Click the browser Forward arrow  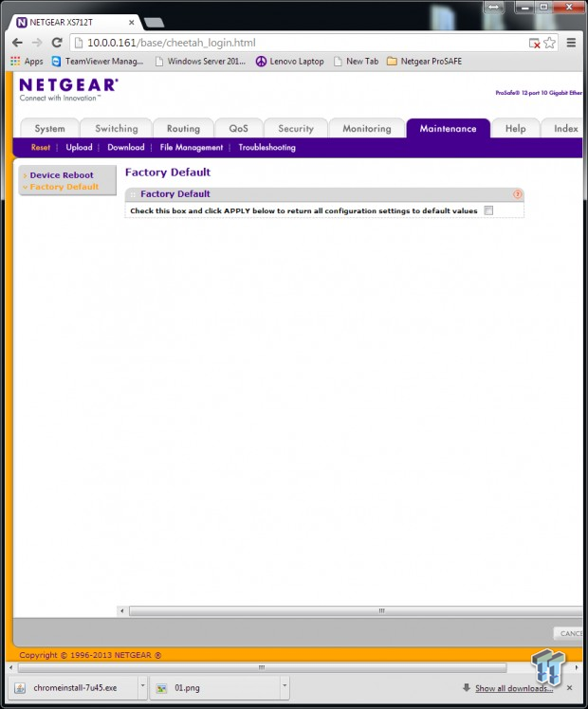[37, 43]
